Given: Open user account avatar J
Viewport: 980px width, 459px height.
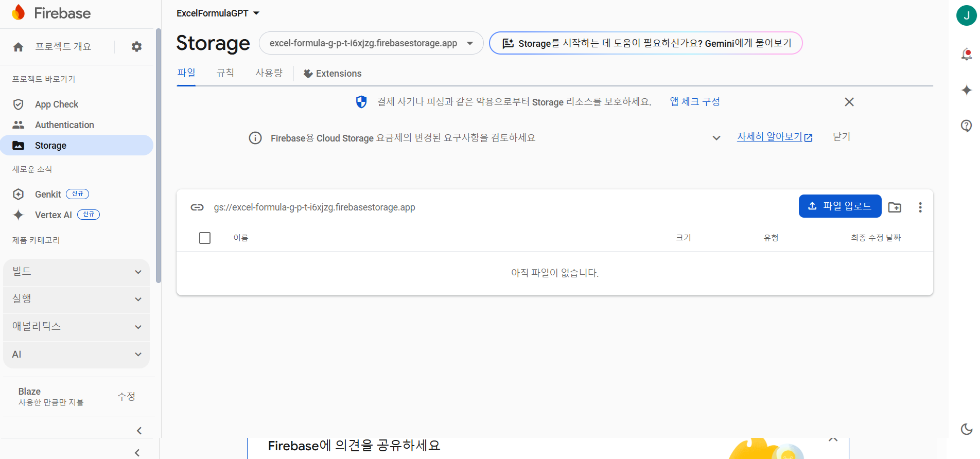Looking at the screenshot, I should (x=967, y=15).
